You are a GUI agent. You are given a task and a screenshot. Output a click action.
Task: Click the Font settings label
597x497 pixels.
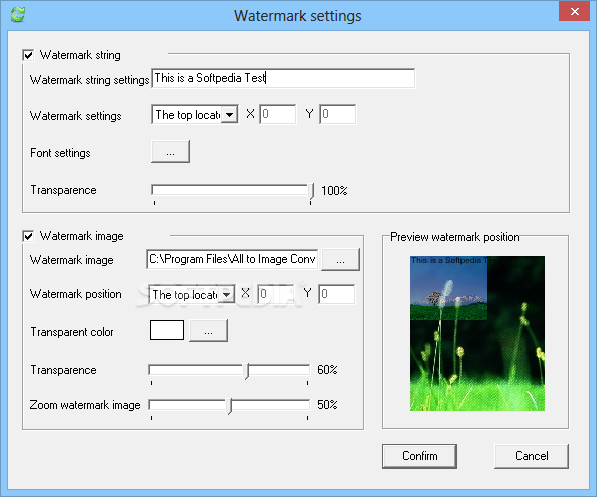(x=60, y=153)
